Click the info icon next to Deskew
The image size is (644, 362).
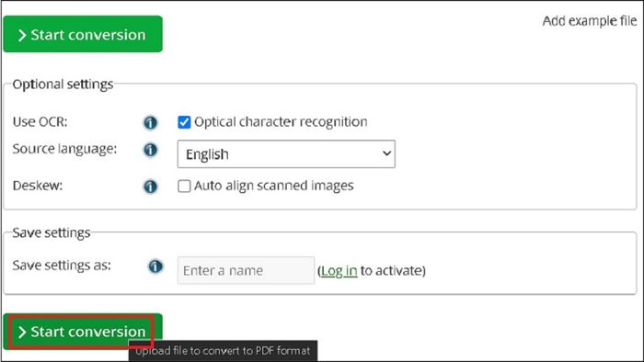pyautogui.click(x=150, y=187)
